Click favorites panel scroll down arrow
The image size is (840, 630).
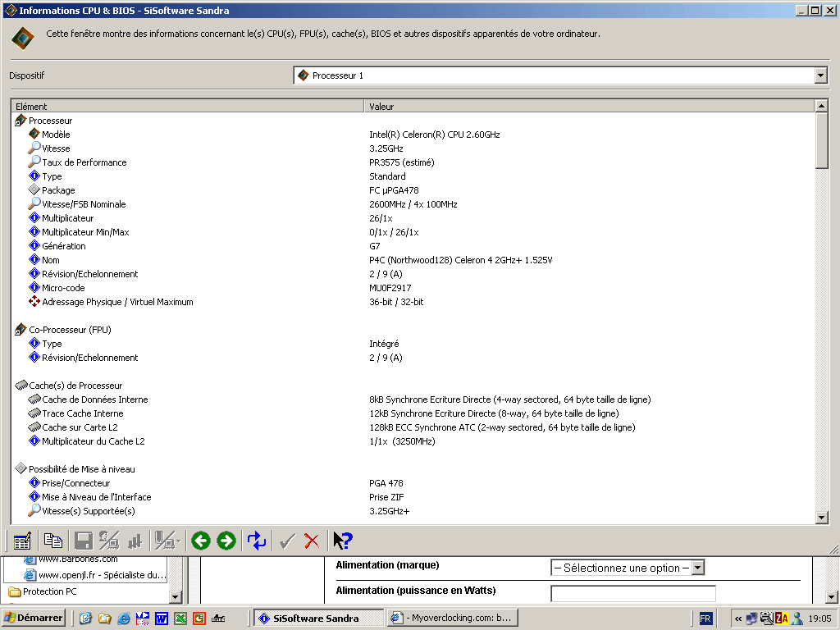[176, 596]
